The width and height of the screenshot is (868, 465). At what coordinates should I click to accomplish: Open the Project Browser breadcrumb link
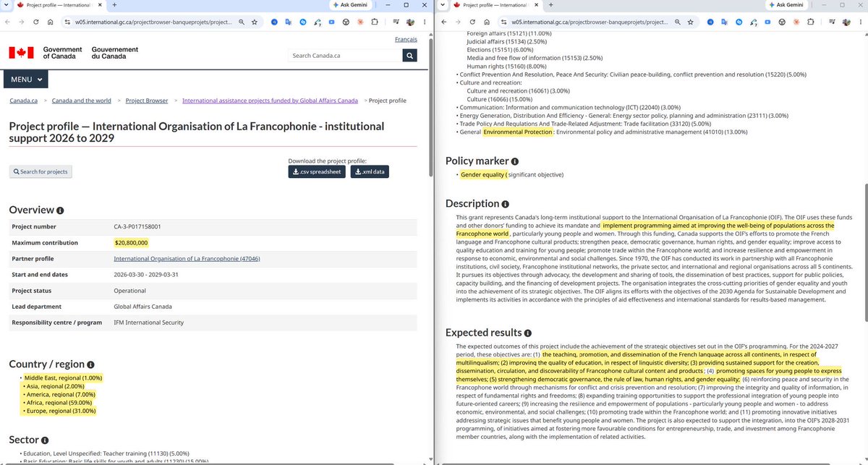click(x=147, y=101)
